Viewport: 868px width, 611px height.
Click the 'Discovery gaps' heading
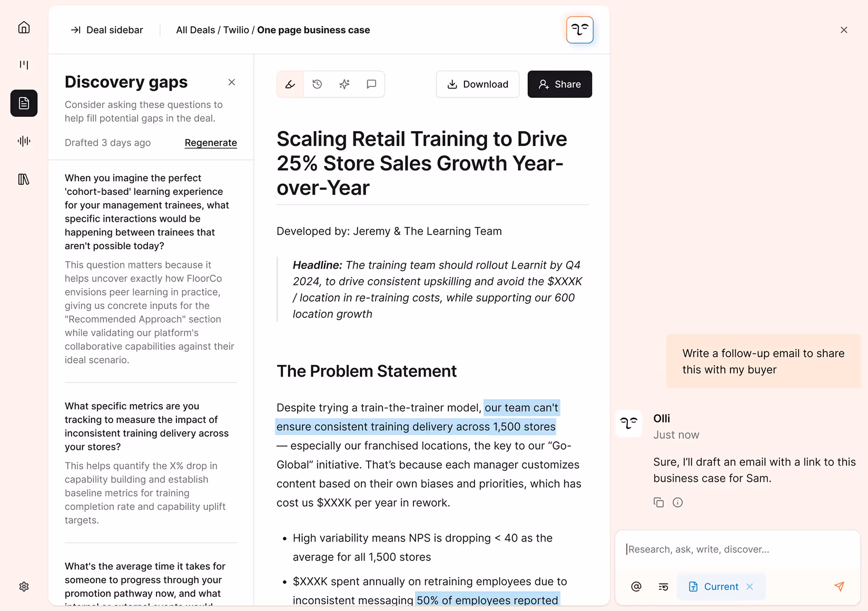point(126,82)
